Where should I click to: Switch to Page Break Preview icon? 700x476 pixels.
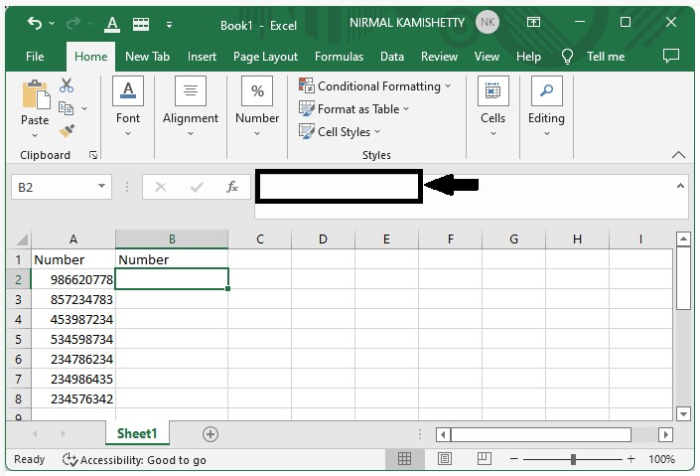coord(484,459)
